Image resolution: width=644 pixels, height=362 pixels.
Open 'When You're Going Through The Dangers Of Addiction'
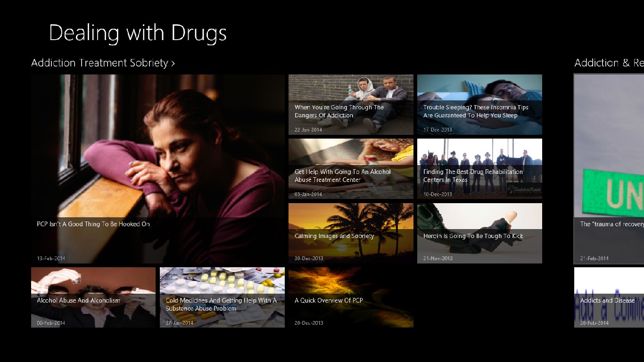click(351, 105)
